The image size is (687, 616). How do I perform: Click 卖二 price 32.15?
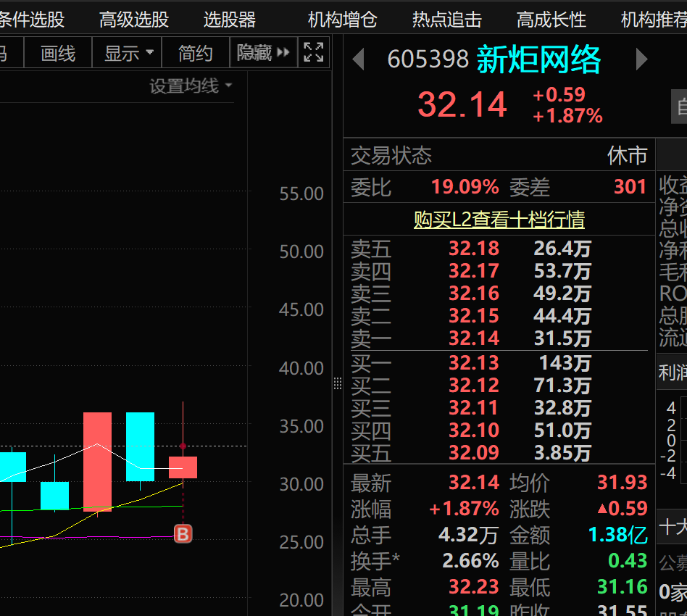pos(474,315)
